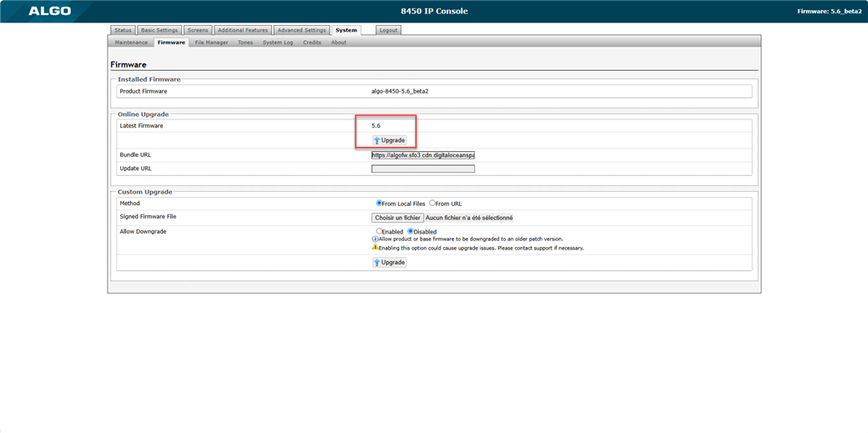
Task: Open the File Manager subtab
Action: pos(211,43)
